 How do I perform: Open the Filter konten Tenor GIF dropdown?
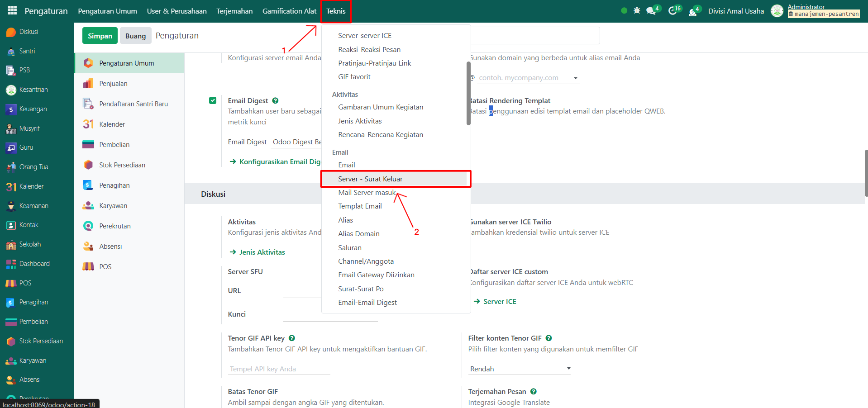tap(520, 369)
